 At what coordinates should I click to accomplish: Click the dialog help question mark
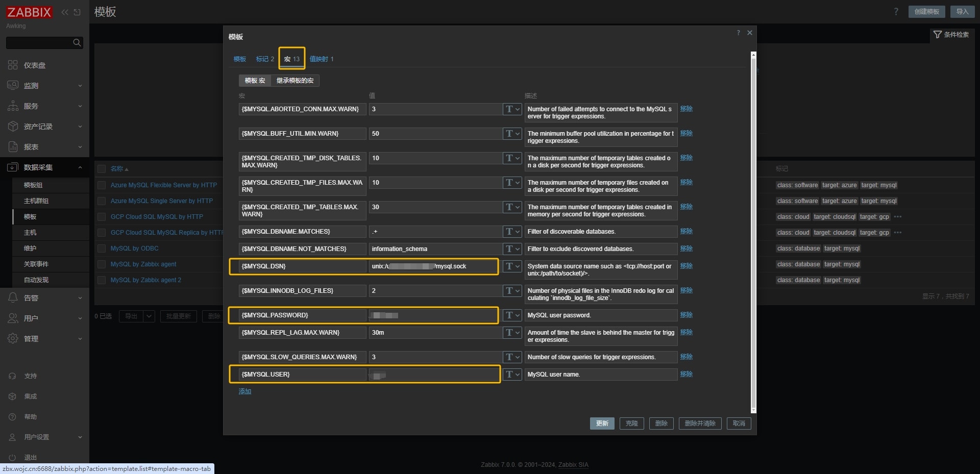point(738,33)
